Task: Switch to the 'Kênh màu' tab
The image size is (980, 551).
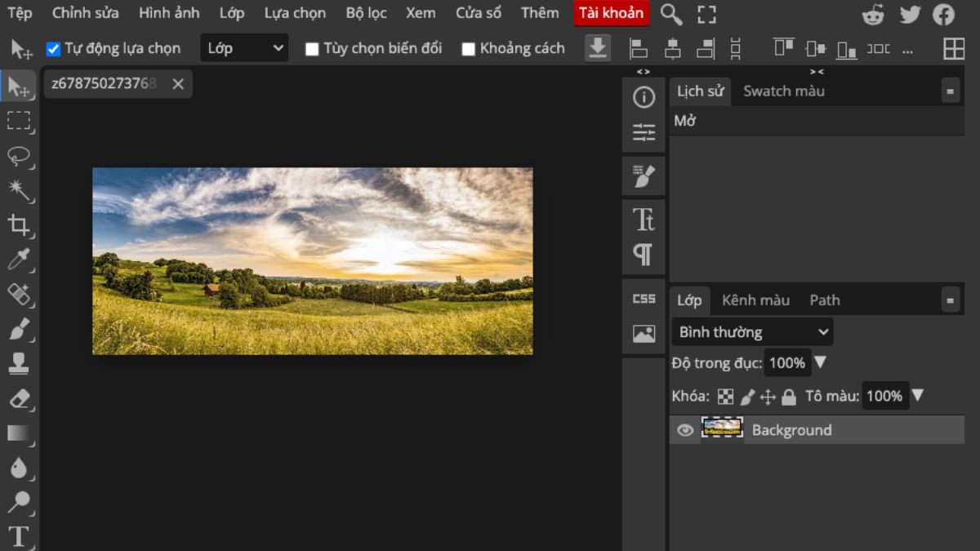Action: click(x=755, y=300)
